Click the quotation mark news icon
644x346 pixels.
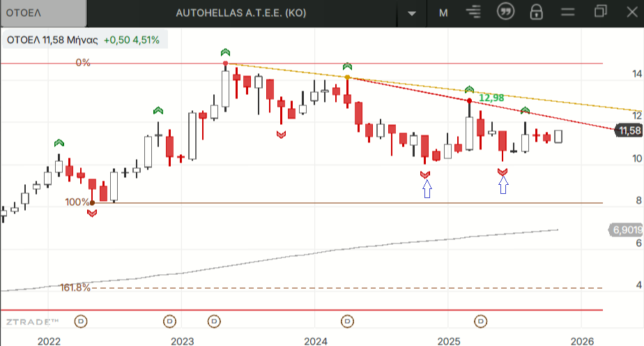point(505,12)
